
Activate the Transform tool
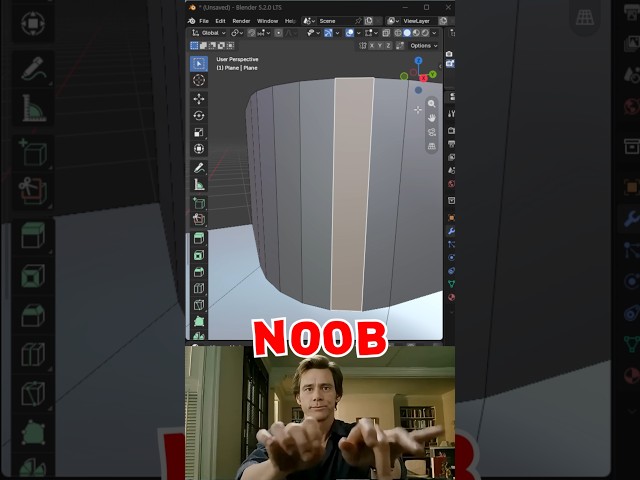199,149
